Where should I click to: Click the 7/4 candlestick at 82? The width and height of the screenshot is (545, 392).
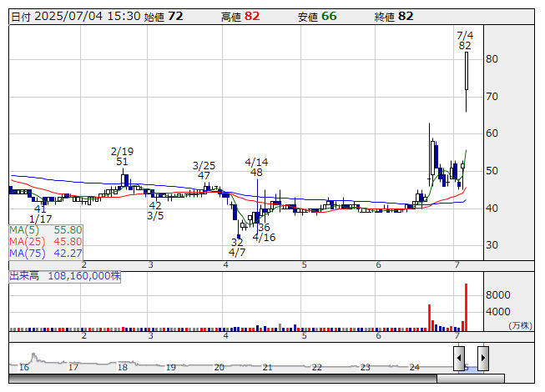pos(466,82)
